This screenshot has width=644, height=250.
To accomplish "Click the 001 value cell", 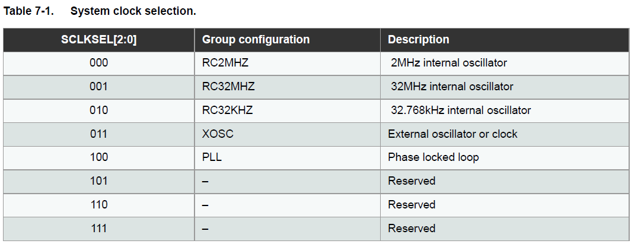I will point(98,87).
